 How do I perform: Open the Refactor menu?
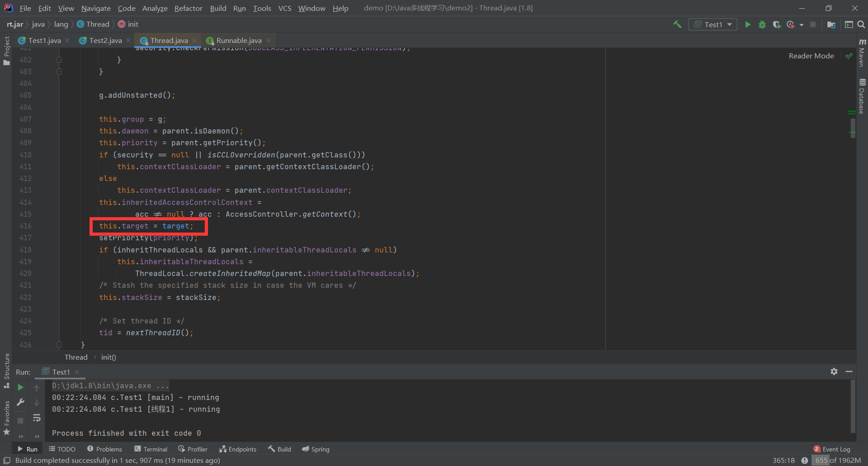click(x=188, y=8)
